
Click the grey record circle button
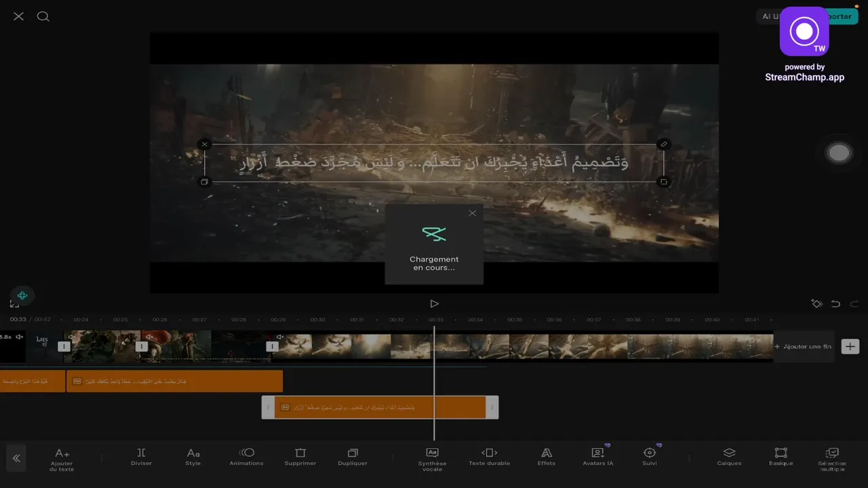click(839, 152)
